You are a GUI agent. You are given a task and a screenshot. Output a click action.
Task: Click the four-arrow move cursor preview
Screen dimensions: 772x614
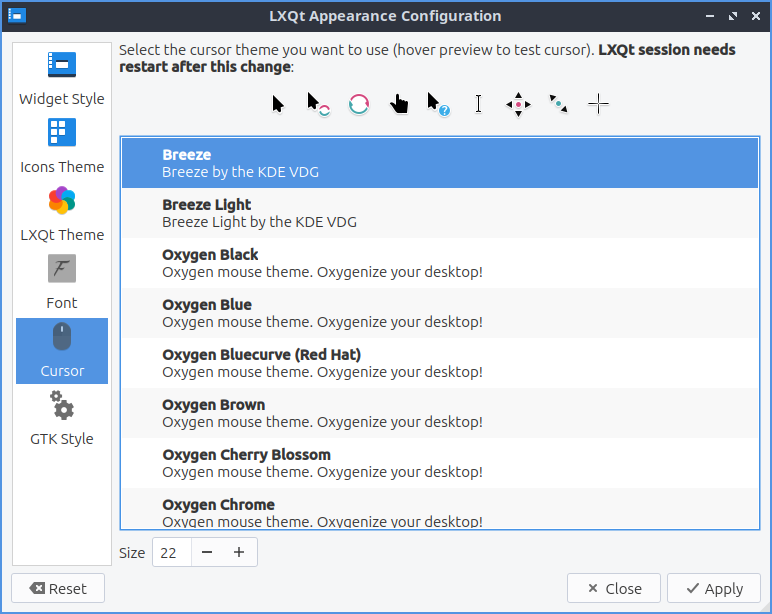tap(518, 104)
